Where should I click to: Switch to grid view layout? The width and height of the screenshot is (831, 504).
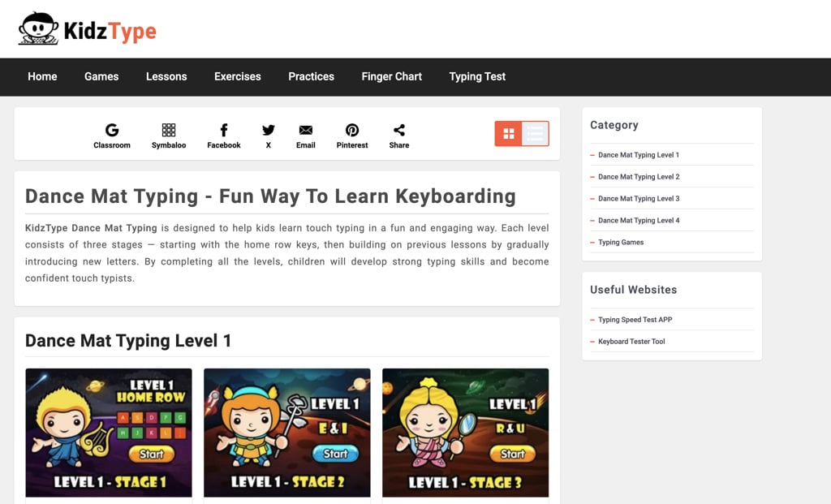(509, 134)
